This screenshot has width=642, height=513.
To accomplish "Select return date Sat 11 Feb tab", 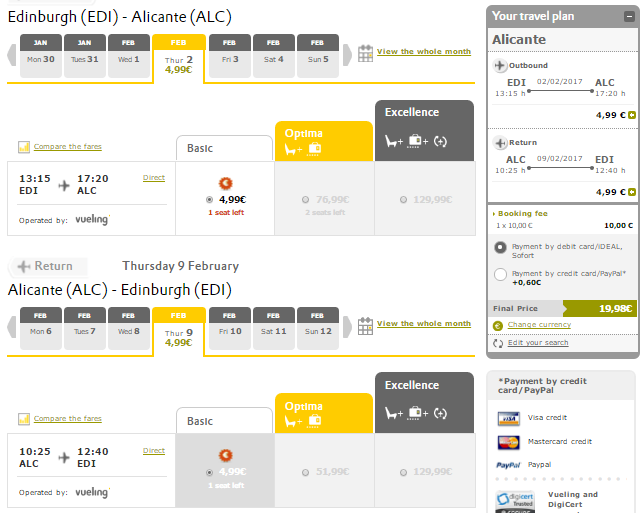I will tap(274, 328).
